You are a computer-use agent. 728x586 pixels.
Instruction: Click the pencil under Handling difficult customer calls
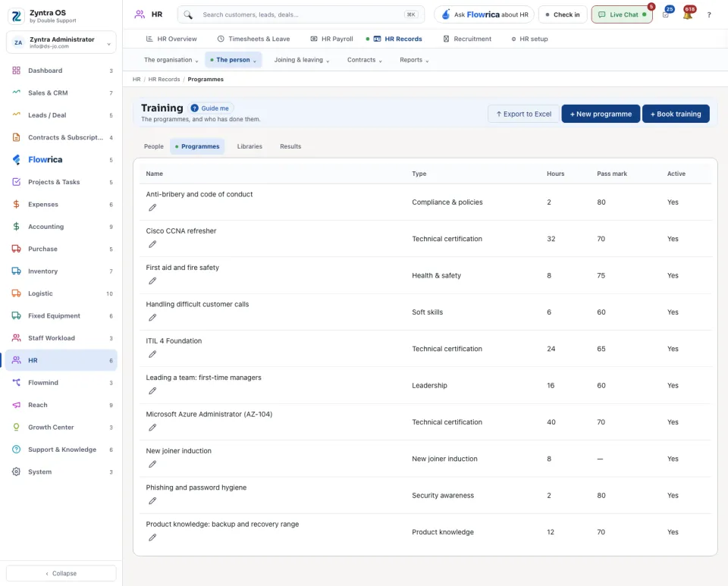point(152,318)
